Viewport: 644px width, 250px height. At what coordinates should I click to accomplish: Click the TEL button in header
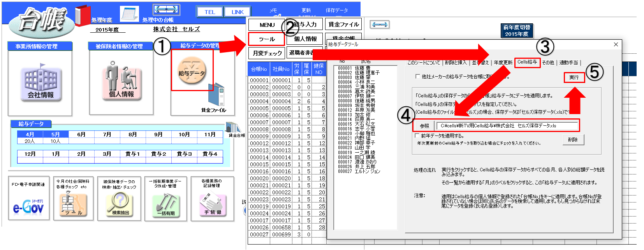[x=210, y=12]
